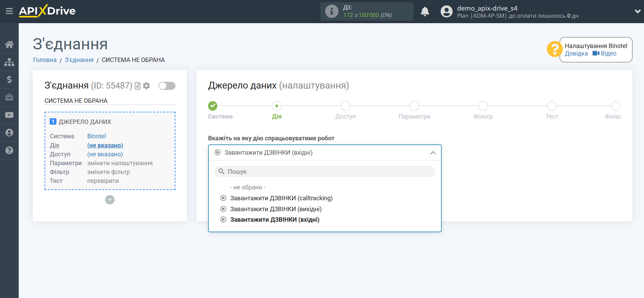Open the help question icon in the sidebar

(x=9, y=150)
